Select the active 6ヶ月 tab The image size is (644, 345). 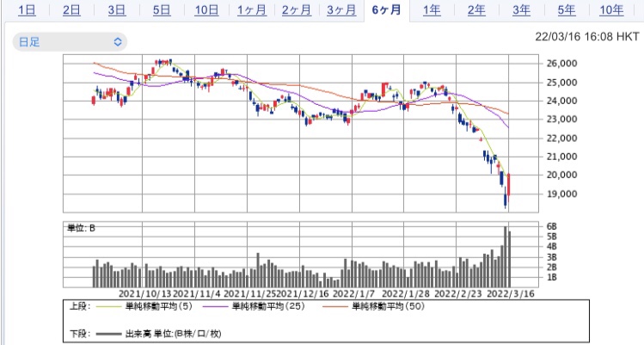[x=386, y=11]
